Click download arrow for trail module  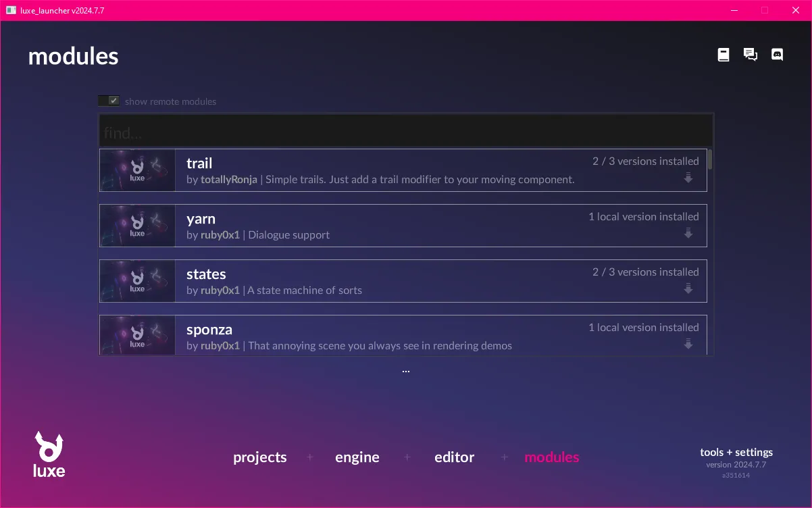pos(688,178)
